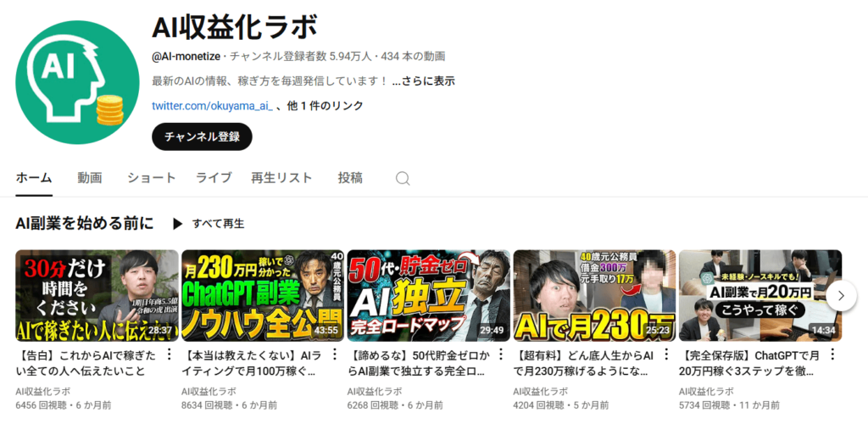
Task: Click the 25:23 duration badge
Action: click(658, 331)
